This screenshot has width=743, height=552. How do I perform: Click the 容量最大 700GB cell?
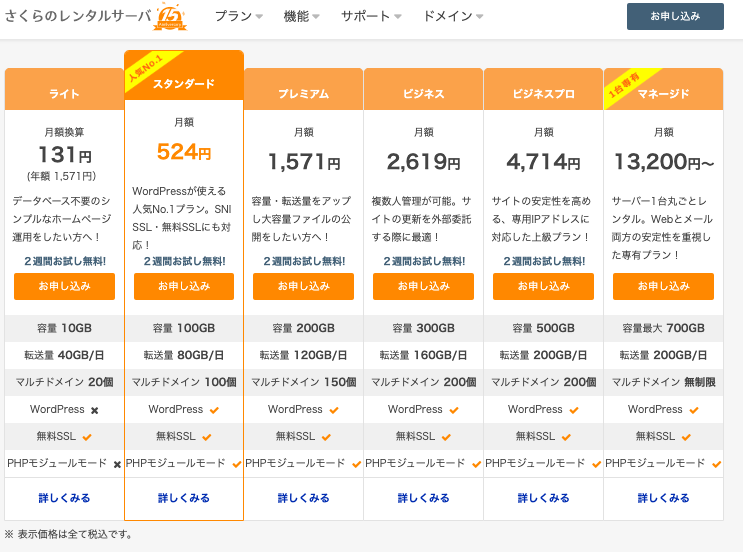663,328
